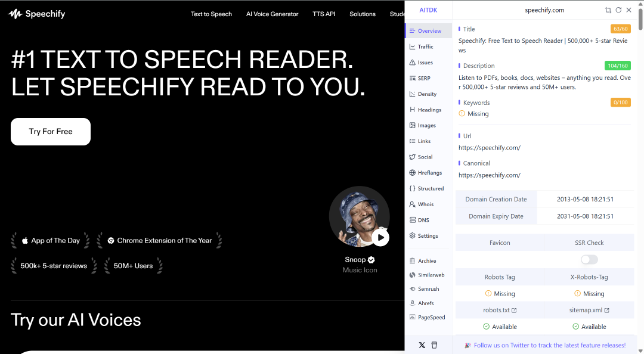Click the Robots Tag Missing status
644x354 pixels.
point(500,294)
